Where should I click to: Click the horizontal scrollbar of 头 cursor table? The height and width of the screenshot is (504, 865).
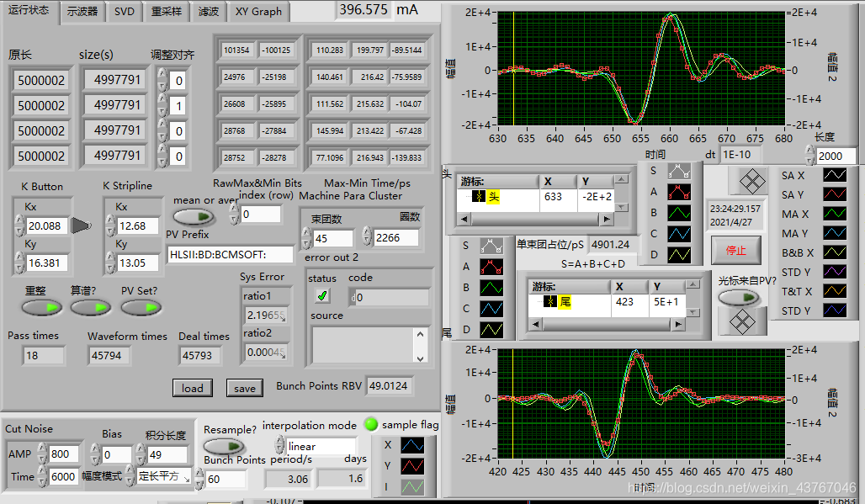(x=536, y=220)
